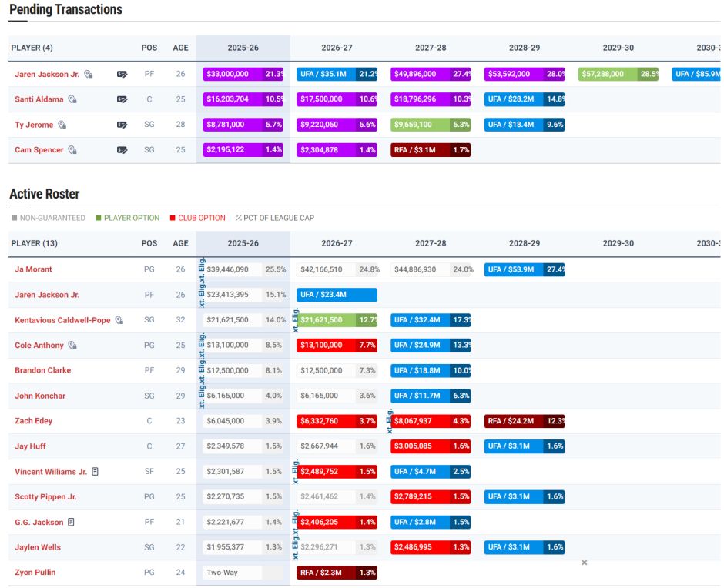Sort Active Roster by the POS column

point(149,243)
